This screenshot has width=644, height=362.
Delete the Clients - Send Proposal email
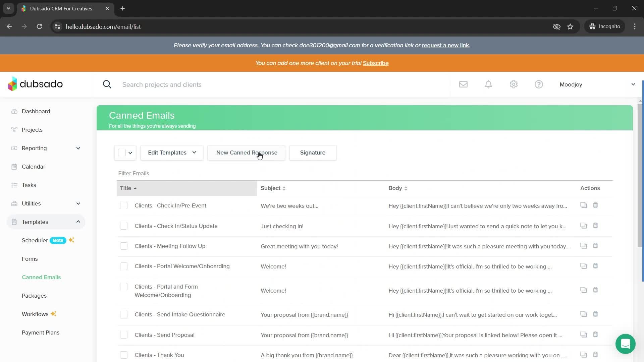(x=595, y=335)
